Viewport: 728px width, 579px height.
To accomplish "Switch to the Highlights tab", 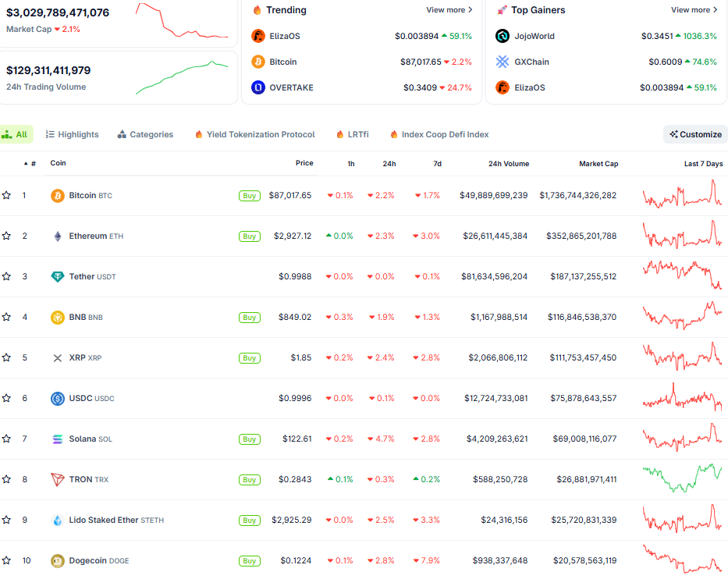I will 72,134.
